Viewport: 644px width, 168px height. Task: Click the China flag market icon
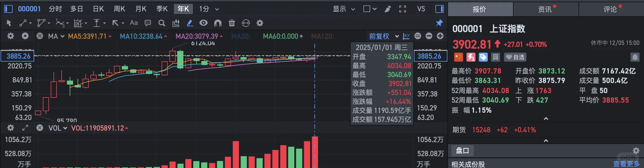(x=458, y=57)
